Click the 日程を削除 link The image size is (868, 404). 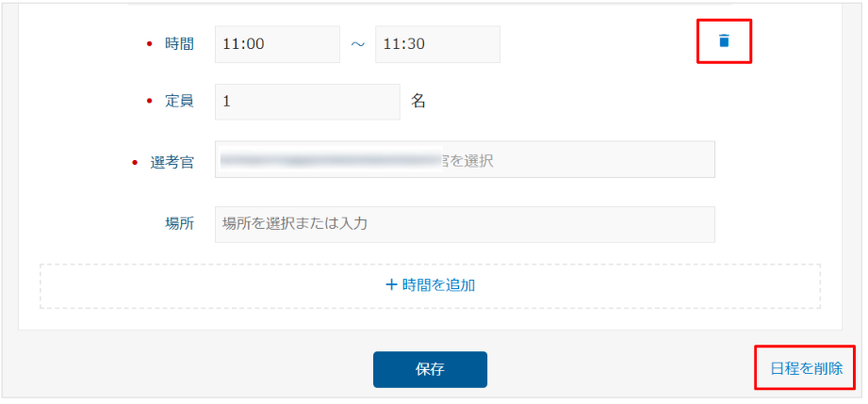[806, 368]
